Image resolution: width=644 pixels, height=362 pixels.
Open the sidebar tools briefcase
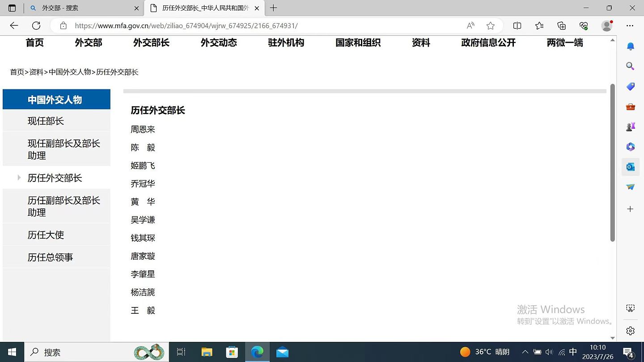[630, 107]
